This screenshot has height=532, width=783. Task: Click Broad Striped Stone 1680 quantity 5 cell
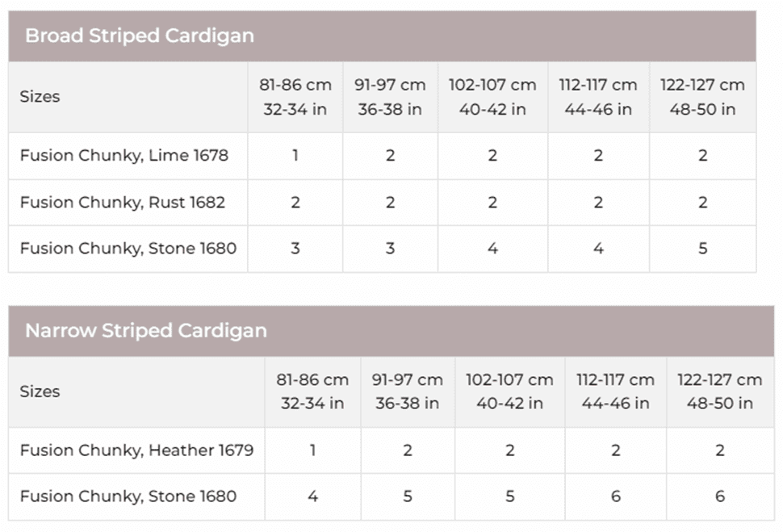[703, 249]
